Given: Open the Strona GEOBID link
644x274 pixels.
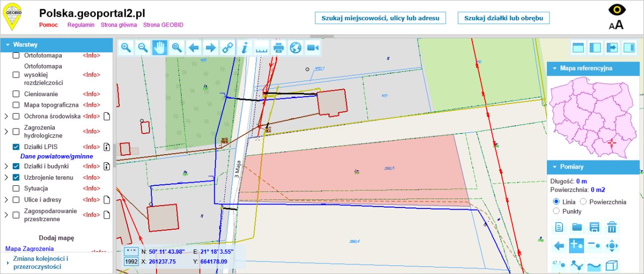Looking at the screenshot, I should [163, 25].
